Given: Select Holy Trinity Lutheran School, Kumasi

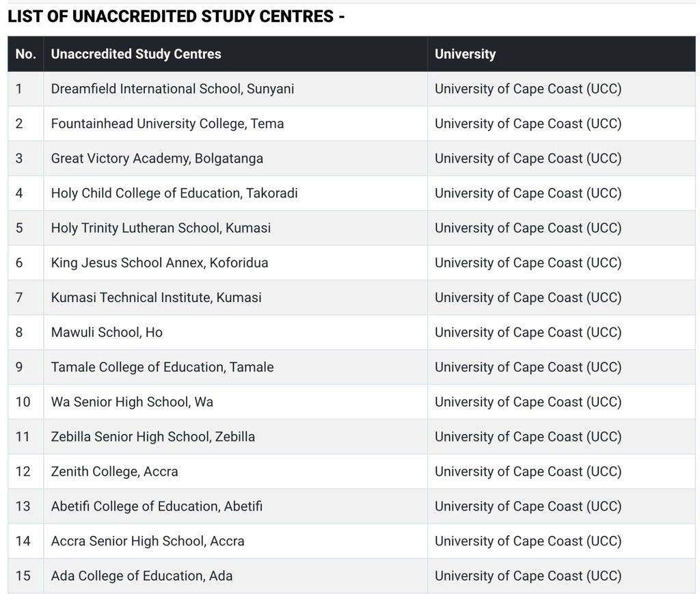Looking at the screenshot, I should point(161,228).
